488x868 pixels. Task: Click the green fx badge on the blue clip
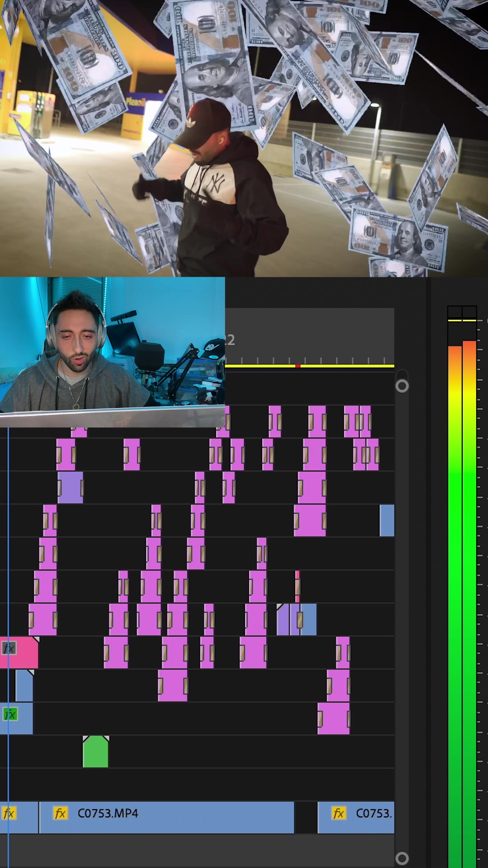[10, 714]
